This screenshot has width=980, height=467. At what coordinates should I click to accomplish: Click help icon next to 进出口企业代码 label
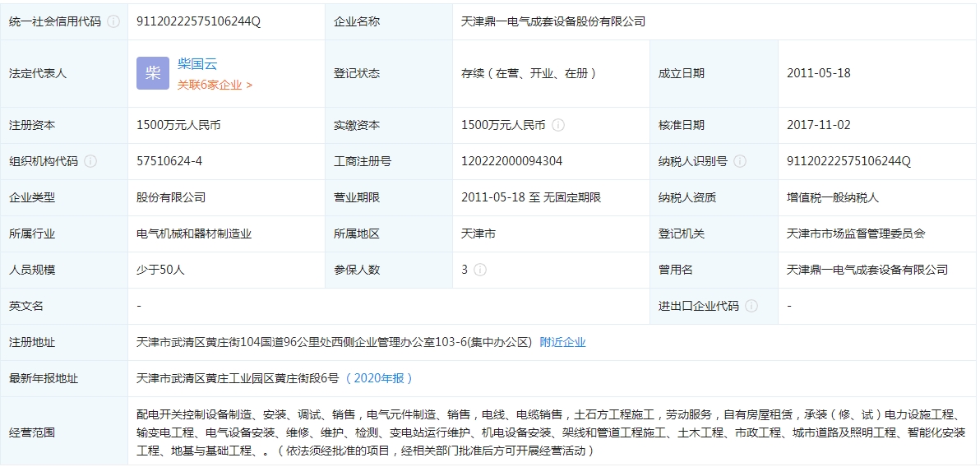[x=751, y=306]
